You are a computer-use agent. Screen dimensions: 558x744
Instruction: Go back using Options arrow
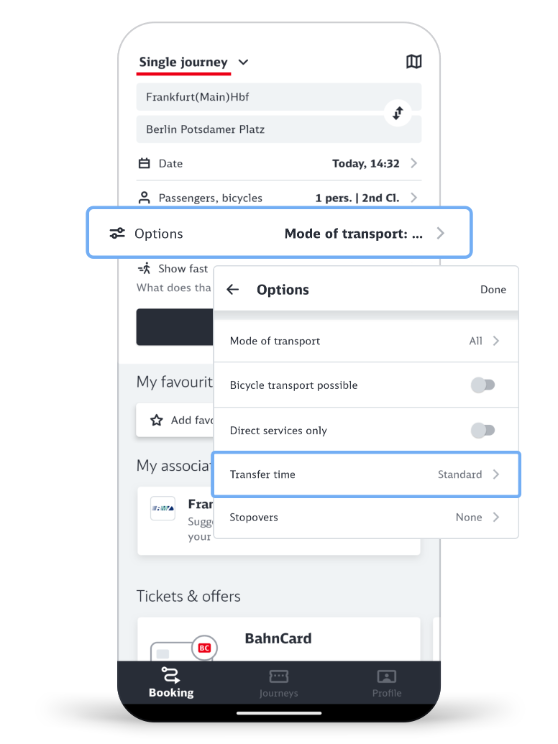232,289
